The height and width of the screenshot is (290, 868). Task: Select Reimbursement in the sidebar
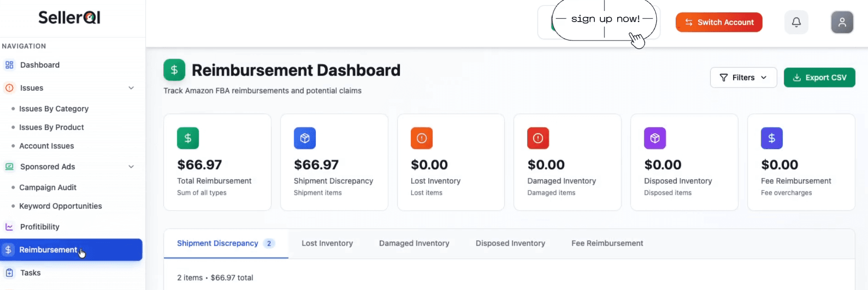(x=71, y=250)
